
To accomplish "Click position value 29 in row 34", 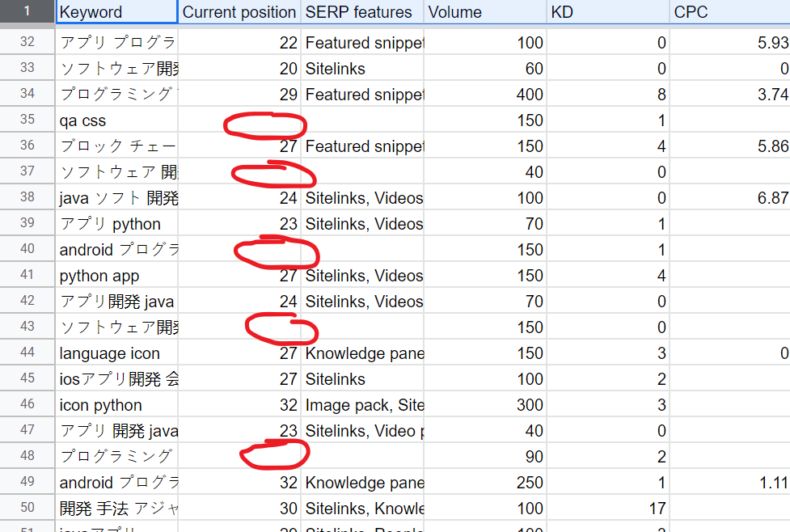I will [x=239, y=94].
